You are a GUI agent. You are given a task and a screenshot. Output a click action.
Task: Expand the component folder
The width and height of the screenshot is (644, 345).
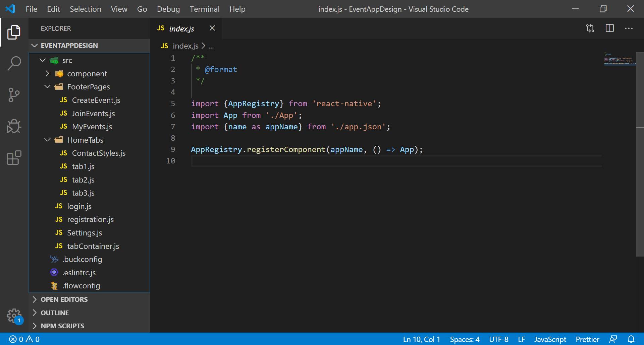coord(89,74)
